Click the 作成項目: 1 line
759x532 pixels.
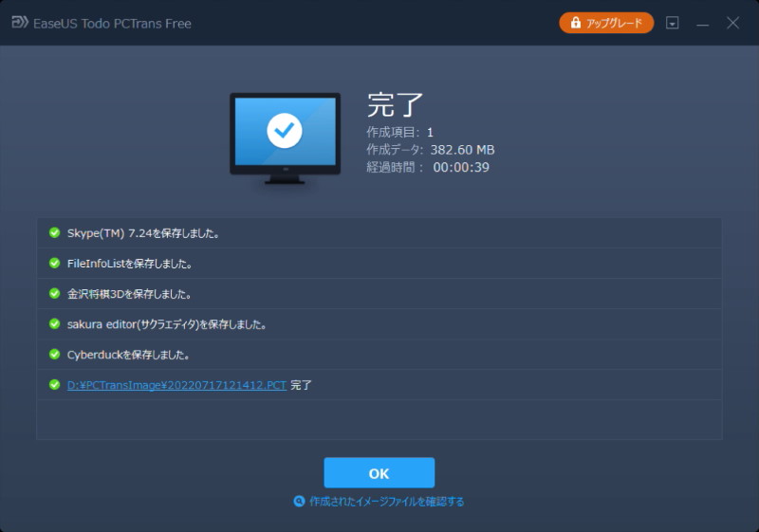click(x=399, y=132)
